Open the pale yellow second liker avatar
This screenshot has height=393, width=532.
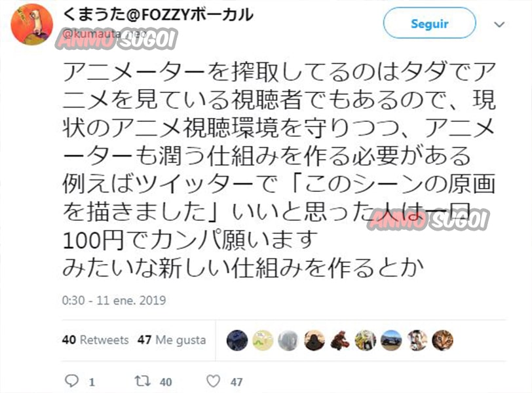[263, 340]
